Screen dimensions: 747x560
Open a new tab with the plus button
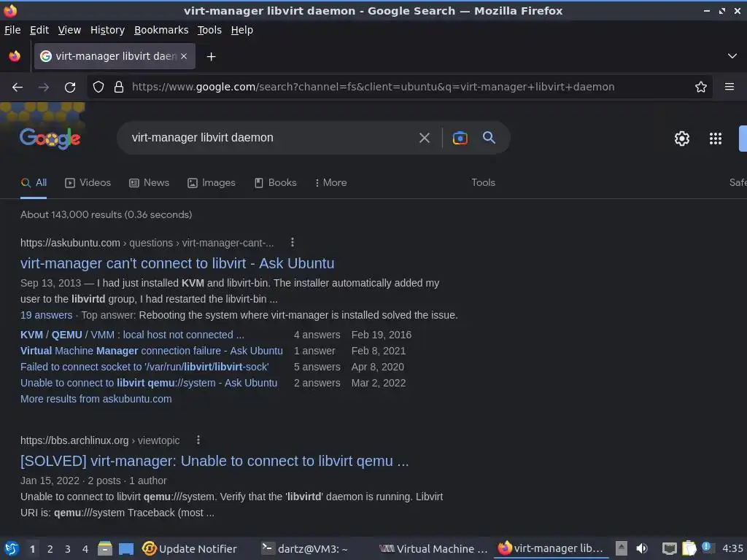(x=211, y=57)
